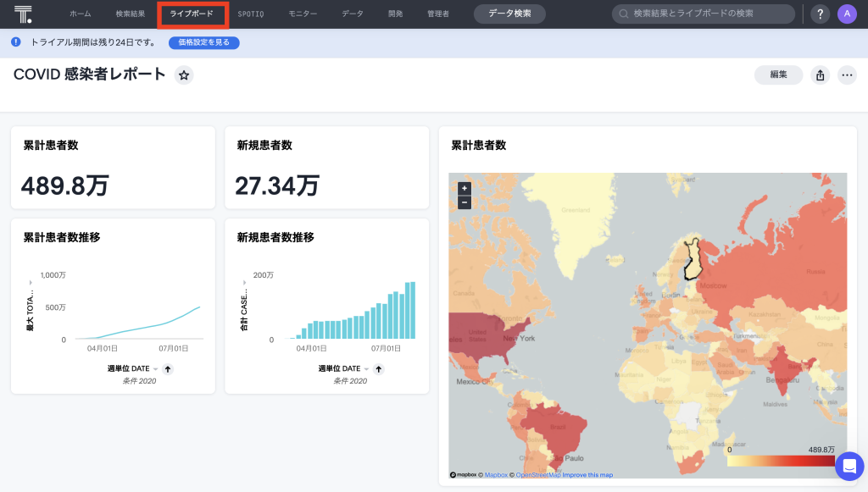Switch to the ライブボード tab
Image resolution: width=868 pixels, height=492 pixels.
[192, 14]
